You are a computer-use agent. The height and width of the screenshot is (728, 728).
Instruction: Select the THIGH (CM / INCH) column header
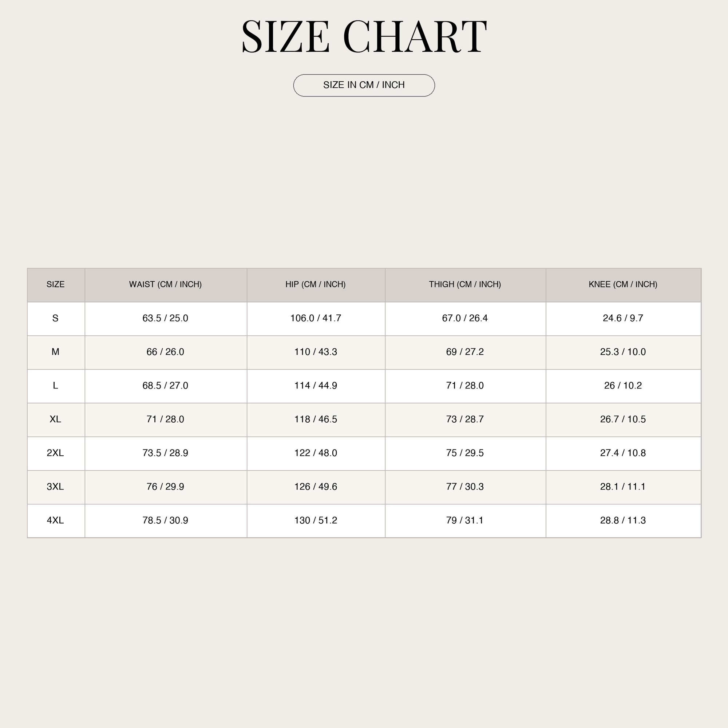[x=465, y=285]
